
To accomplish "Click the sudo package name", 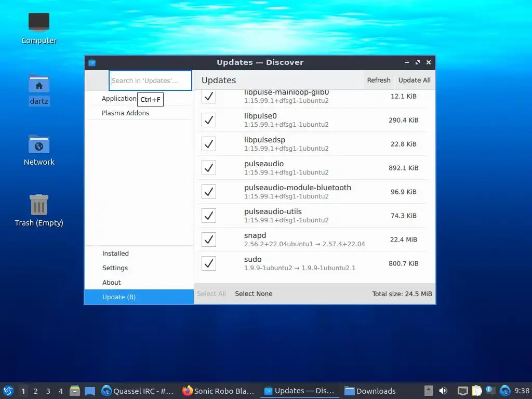I will 253,259.
